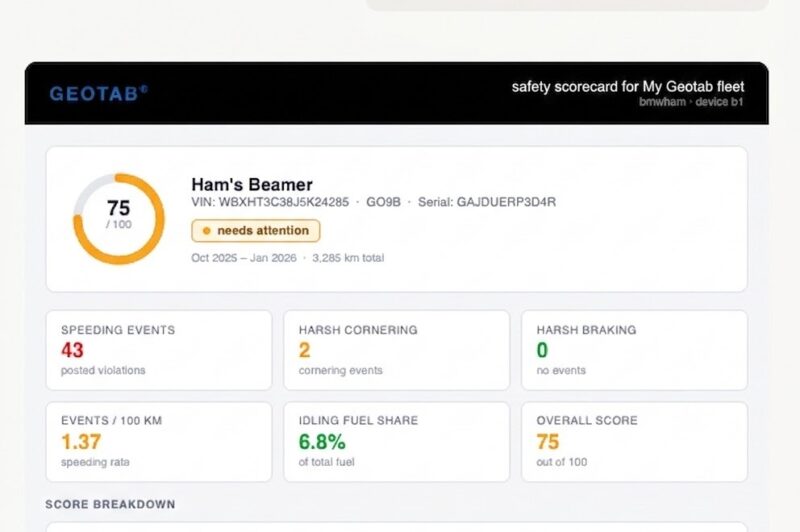
Task: Click the 75 / 100 score ring
Action: coord(119,219)
